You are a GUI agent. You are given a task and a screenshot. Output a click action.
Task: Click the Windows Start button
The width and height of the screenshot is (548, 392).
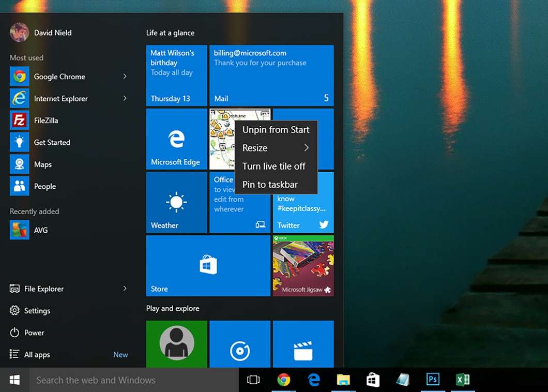pos(14,380)
